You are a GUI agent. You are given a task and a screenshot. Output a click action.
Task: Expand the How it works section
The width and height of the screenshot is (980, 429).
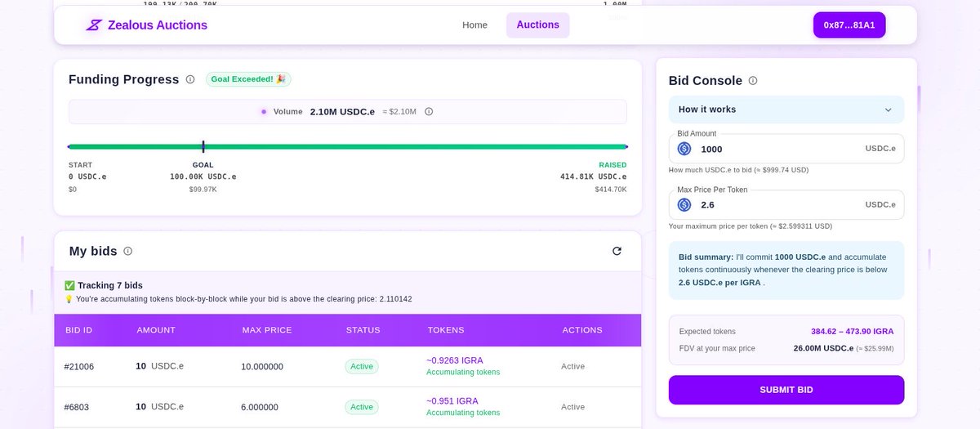tap(786, 109)
